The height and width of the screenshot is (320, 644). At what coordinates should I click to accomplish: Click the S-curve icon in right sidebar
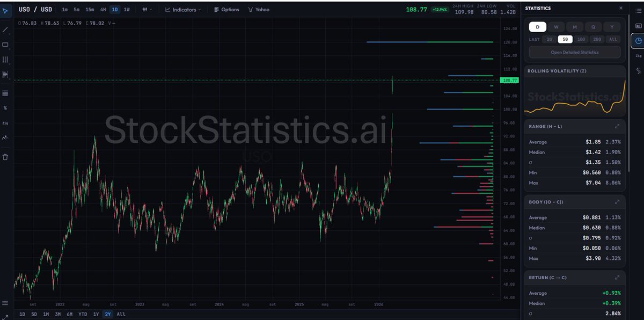tap(638, 70)
